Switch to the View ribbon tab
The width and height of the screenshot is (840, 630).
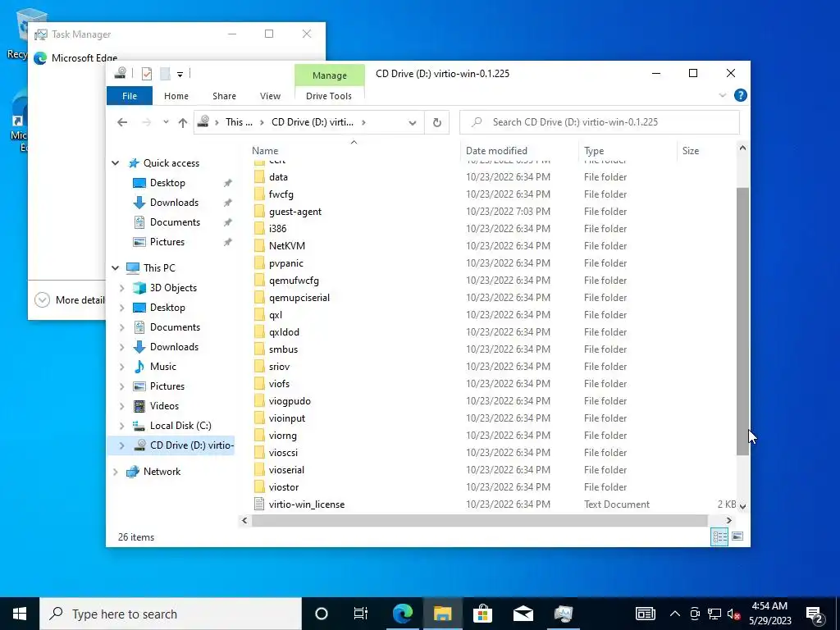tap(270, 96)
